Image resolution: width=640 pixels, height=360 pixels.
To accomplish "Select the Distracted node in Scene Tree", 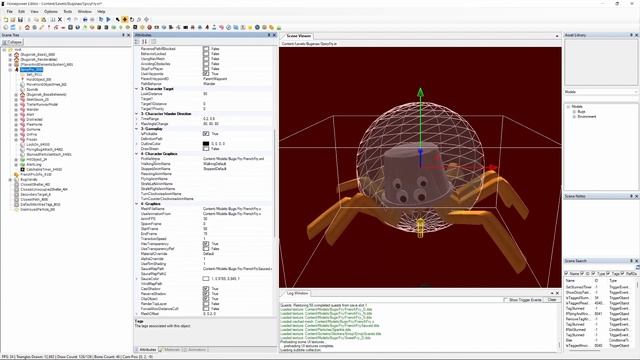I will coord(34,120).
